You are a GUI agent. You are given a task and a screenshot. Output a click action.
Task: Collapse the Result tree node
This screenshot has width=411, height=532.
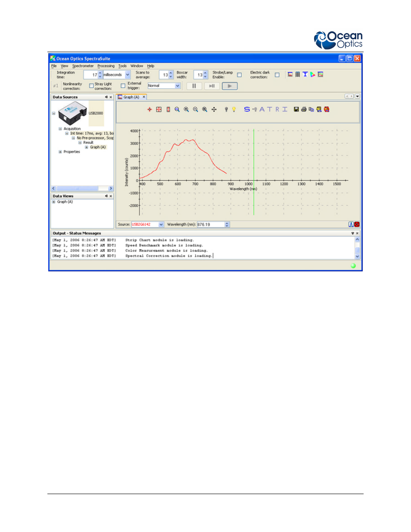click(80, 143)
